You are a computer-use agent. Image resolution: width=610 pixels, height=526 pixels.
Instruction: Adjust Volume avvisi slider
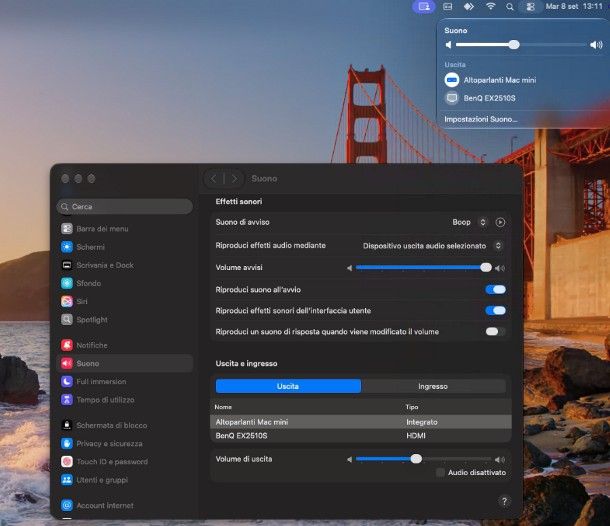[424, 267]
